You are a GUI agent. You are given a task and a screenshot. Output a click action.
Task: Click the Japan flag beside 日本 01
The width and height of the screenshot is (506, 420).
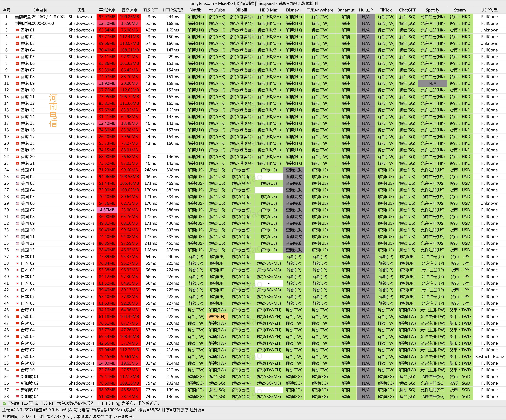pyautogui.click(x=17, y=257)
